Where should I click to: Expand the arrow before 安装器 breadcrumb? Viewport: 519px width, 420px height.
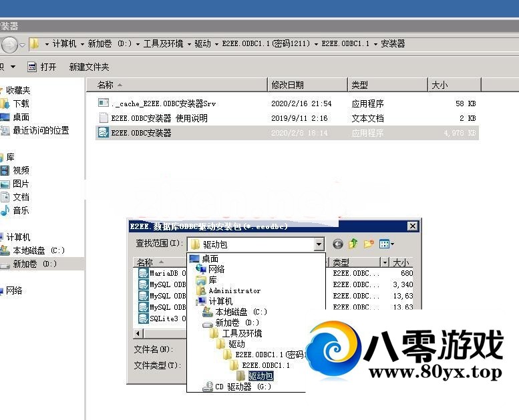[x=375, y=44]
